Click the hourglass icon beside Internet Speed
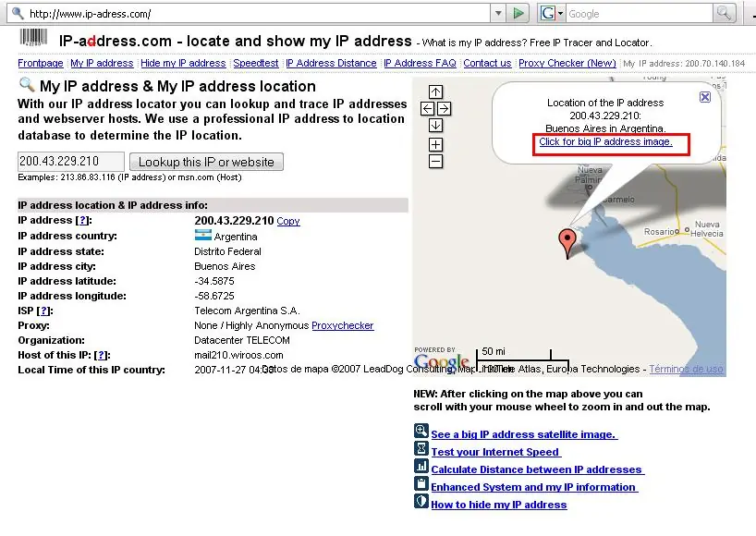 click(x=421, y=448)
